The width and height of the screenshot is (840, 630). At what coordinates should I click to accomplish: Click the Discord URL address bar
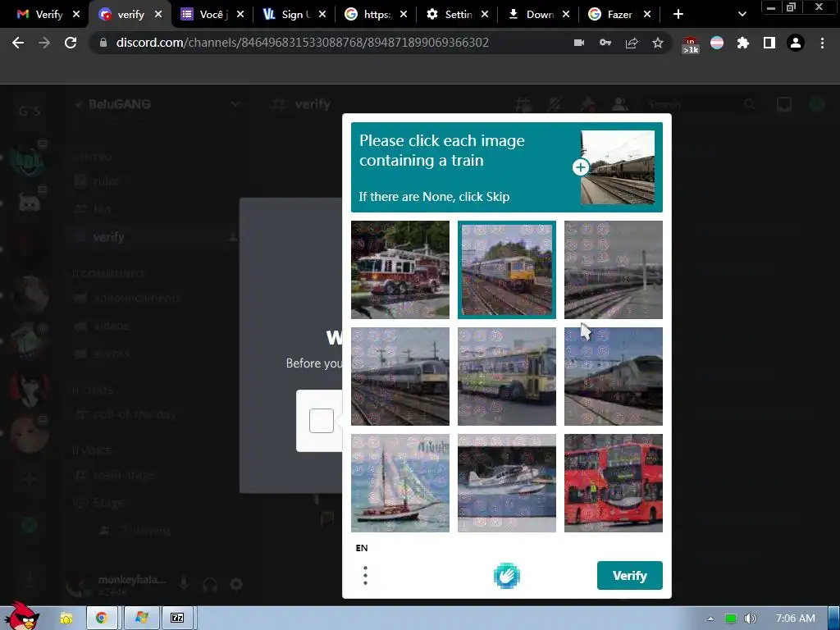click(302, 43)
